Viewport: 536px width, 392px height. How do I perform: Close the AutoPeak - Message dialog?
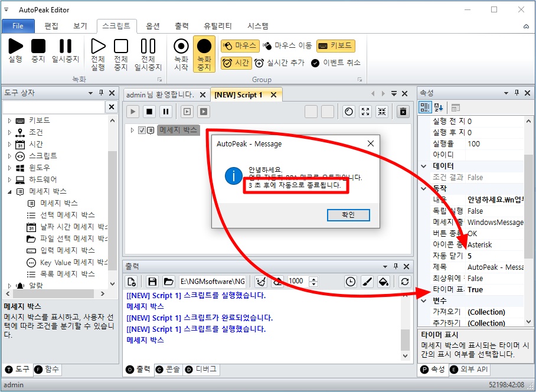tap(371, 144)
